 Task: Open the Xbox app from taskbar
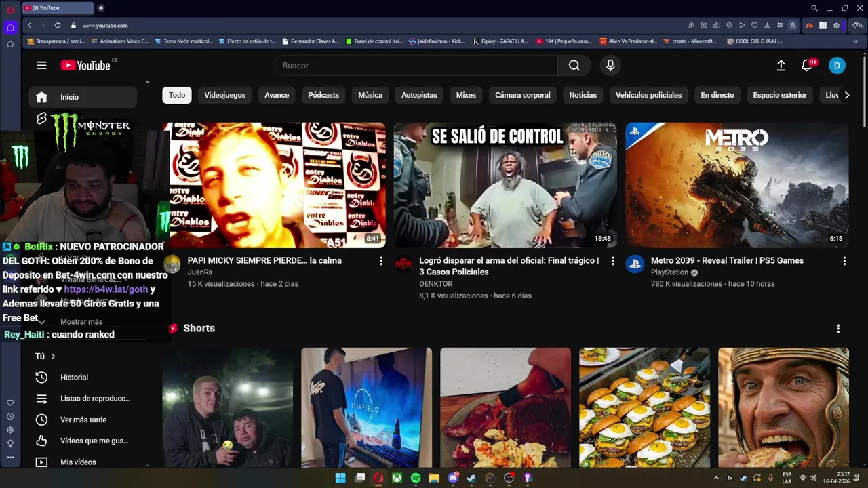coord(397,478)
